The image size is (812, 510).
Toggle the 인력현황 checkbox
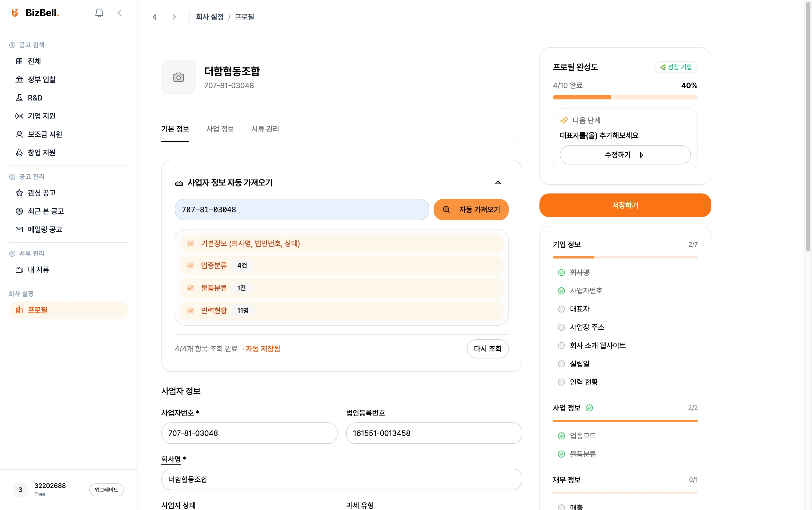190,310
